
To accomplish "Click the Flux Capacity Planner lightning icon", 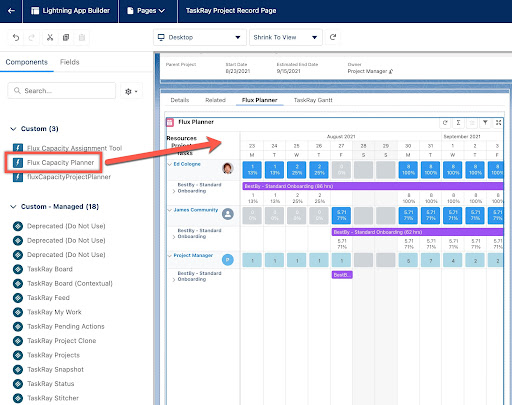I will coord(18,162).
